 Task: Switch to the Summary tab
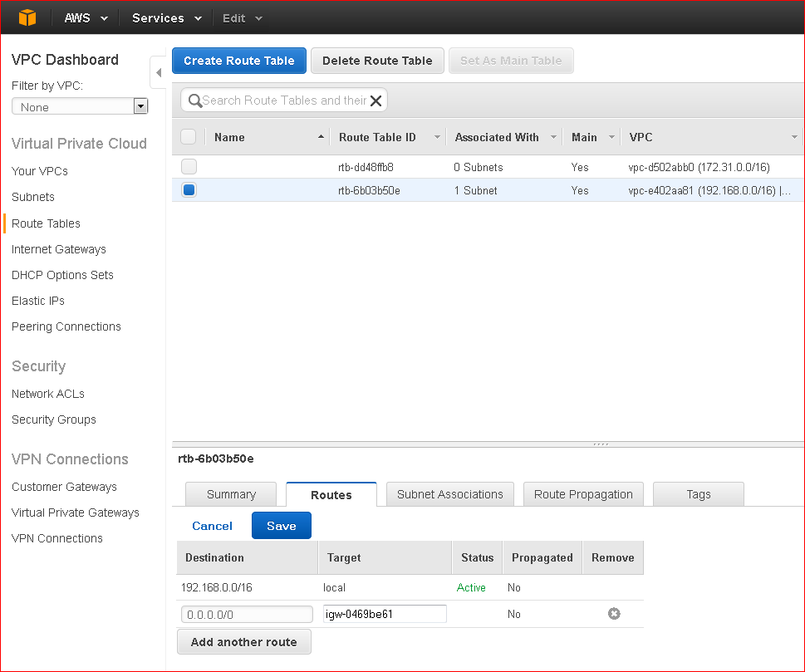tap(231, 494)
